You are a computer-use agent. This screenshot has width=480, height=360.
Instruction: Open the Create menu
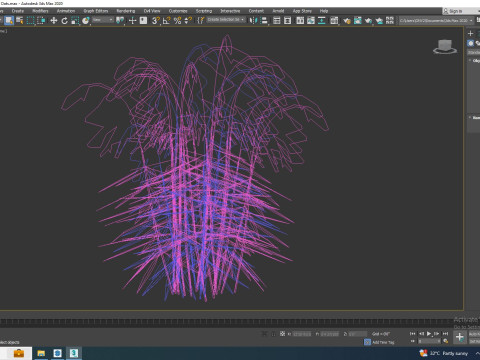point(18,11)
